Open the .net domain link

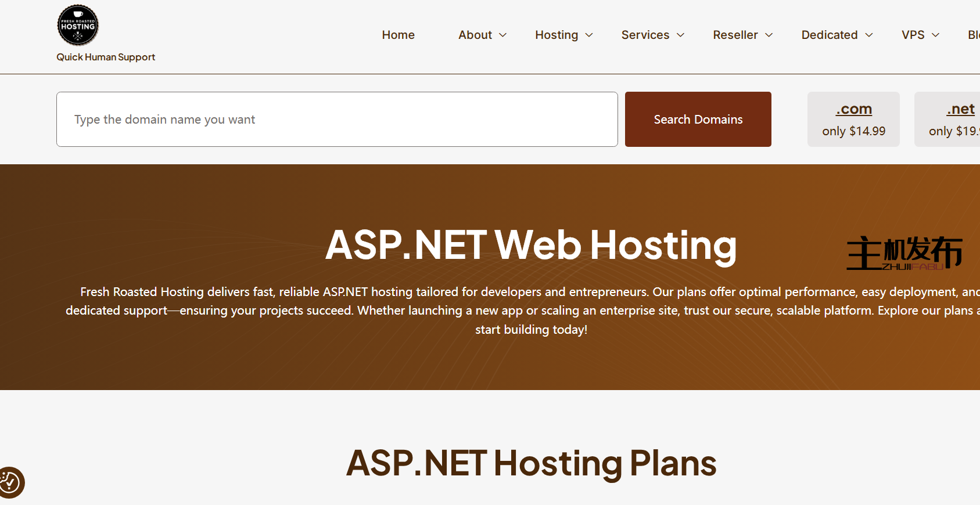960,109
